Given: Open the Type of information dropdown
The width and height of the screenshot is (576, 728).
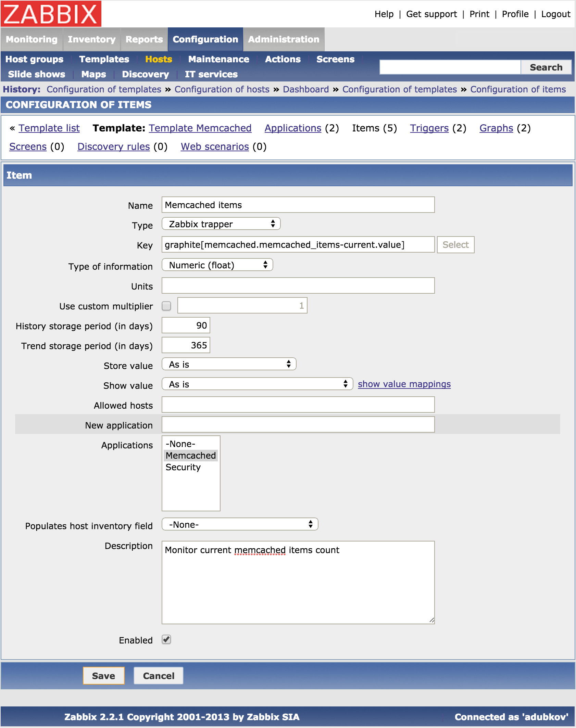Looking at the screenshot, I should (217, 265).
